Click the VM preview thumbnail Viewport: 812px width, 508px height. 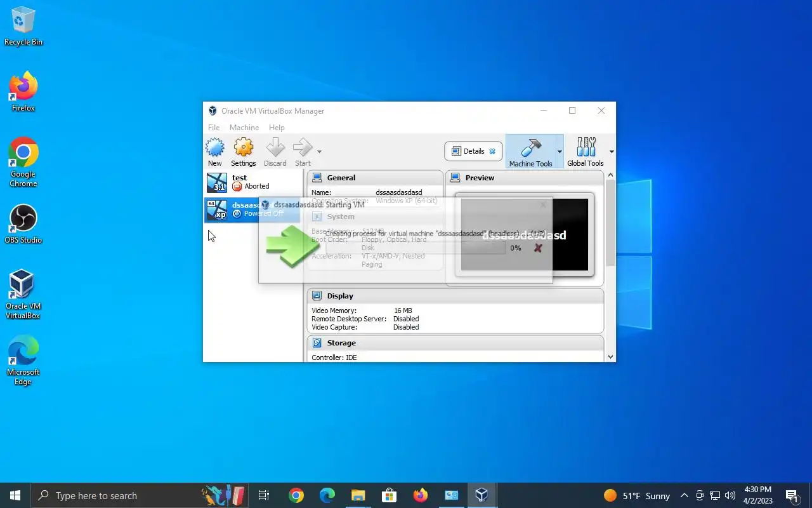click(525, 235)
